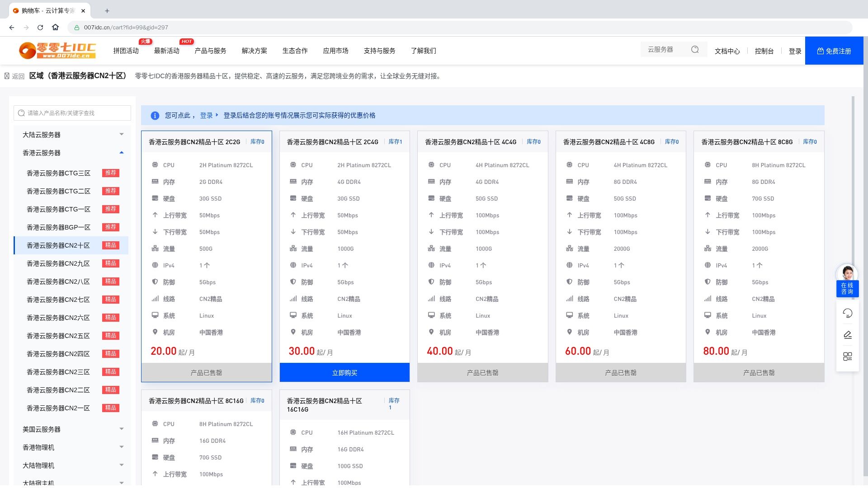Go to the browser home icon

click(55, 28)
